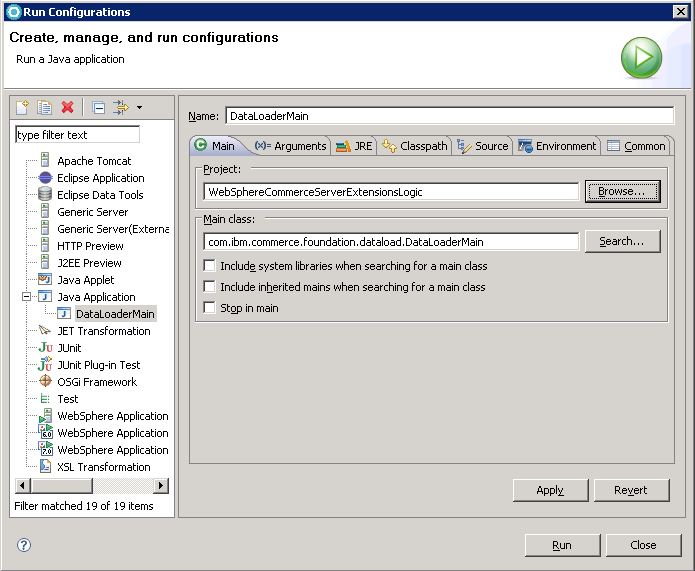Select the Eclipse Application configuration type
Image resolution: width=695 pixels, height=571 pixels.
point(100,178)
